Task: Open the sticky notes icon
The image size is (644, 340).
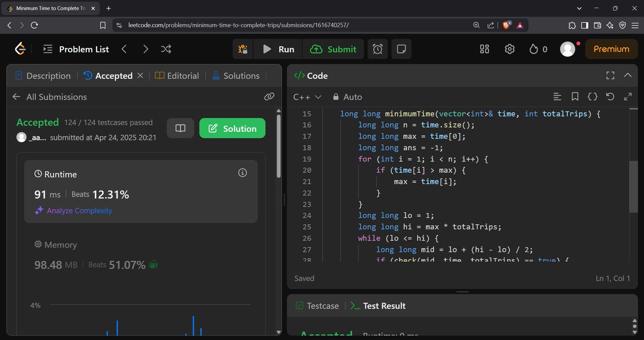Action: 401,49
